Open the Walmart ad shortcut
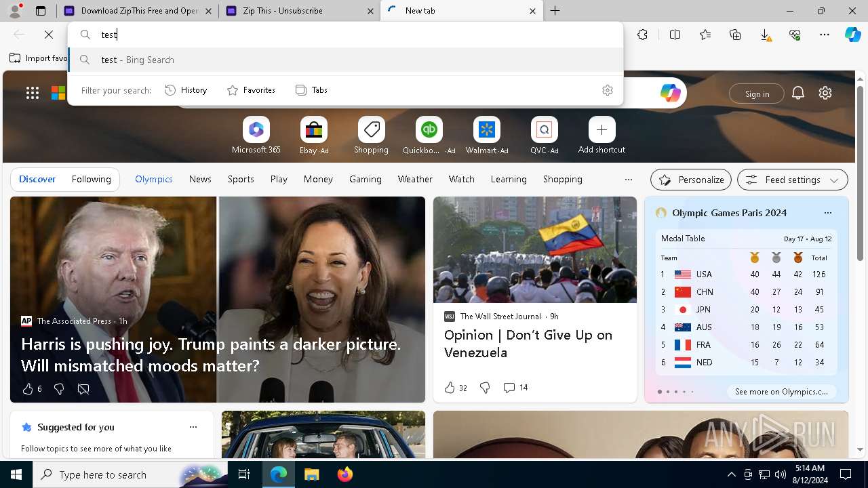The width and height of the screenshot is (868, 488). (486, 136)
